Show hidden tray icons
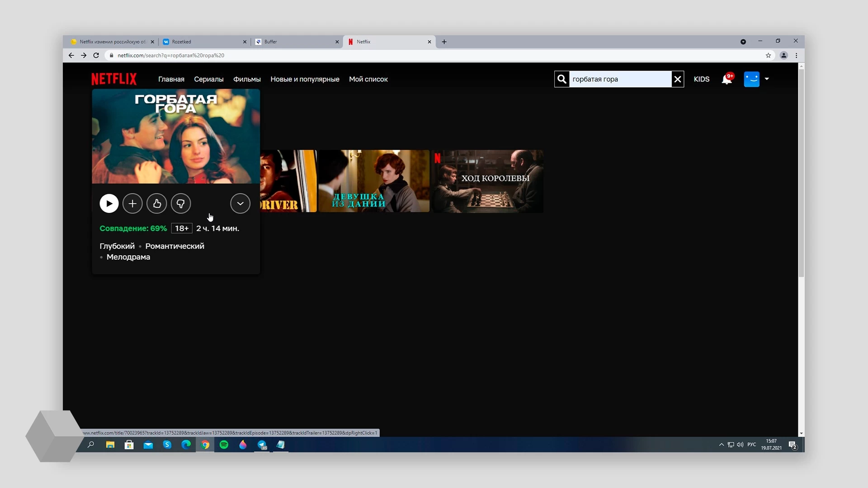The image size is (868, 488). point(722,445)
